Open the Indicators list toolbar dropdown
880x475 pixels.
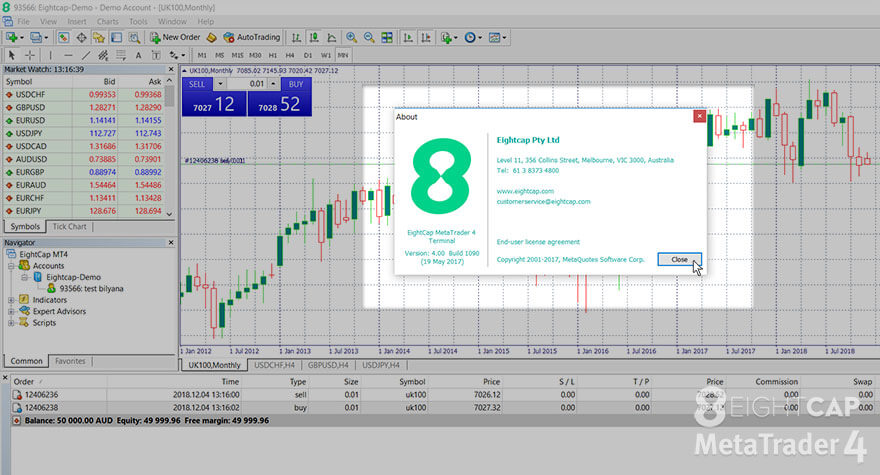449,38
